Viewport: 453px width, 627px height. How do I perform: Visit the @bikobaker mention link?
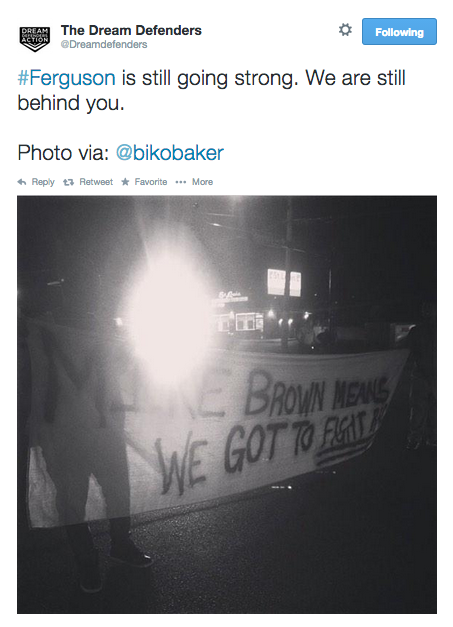tap(170, 153)
